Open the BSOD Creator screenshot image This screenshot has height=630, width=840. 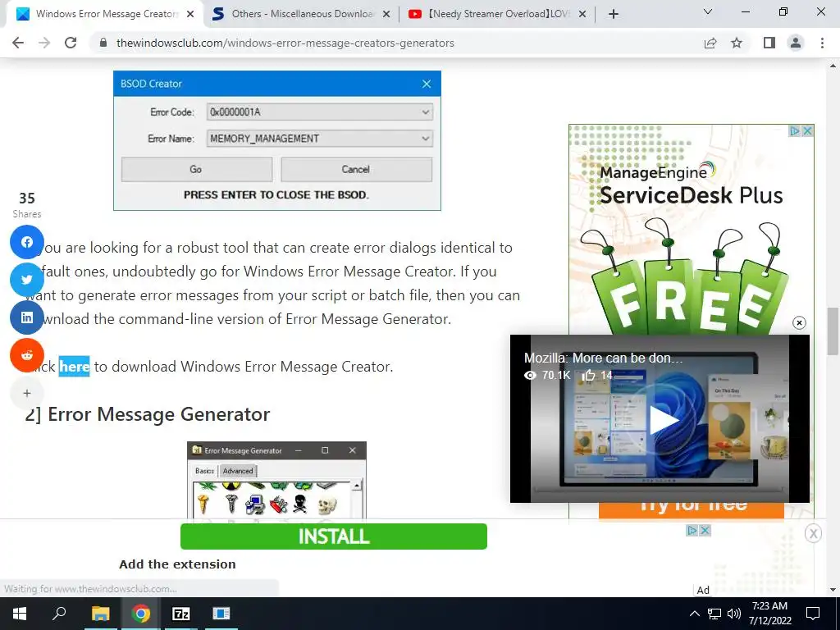277,140
